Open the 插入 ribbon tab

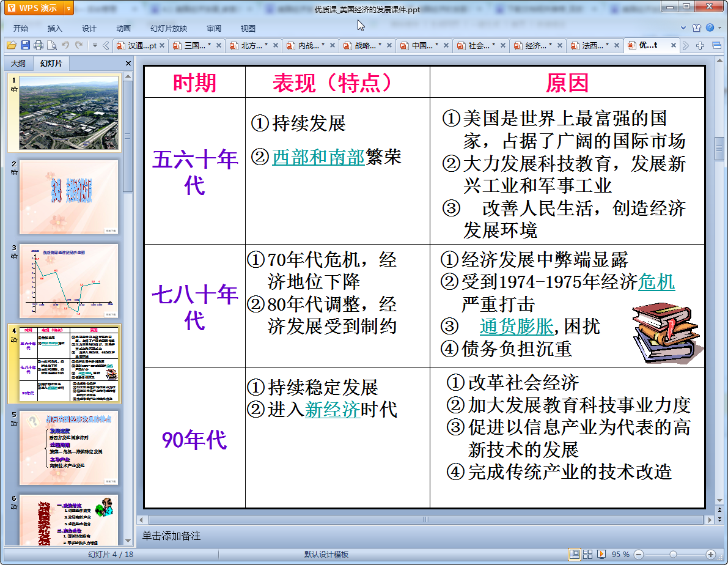55,28
